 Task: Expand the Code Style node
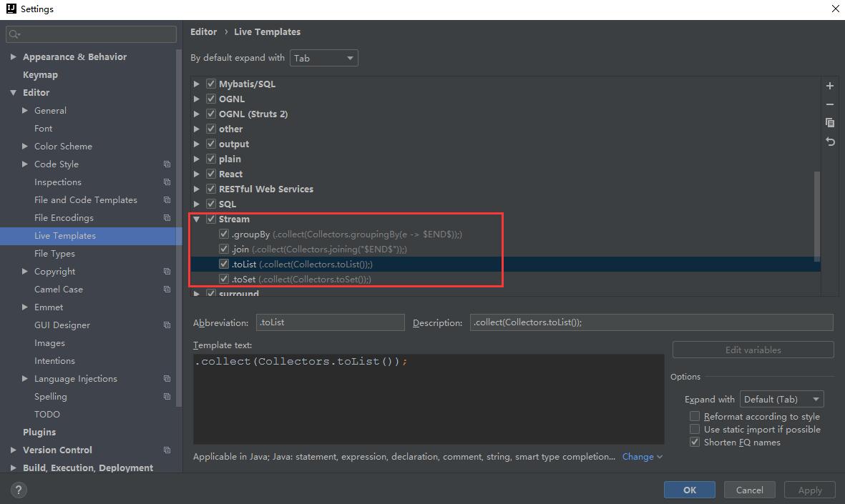coord(25,164)
